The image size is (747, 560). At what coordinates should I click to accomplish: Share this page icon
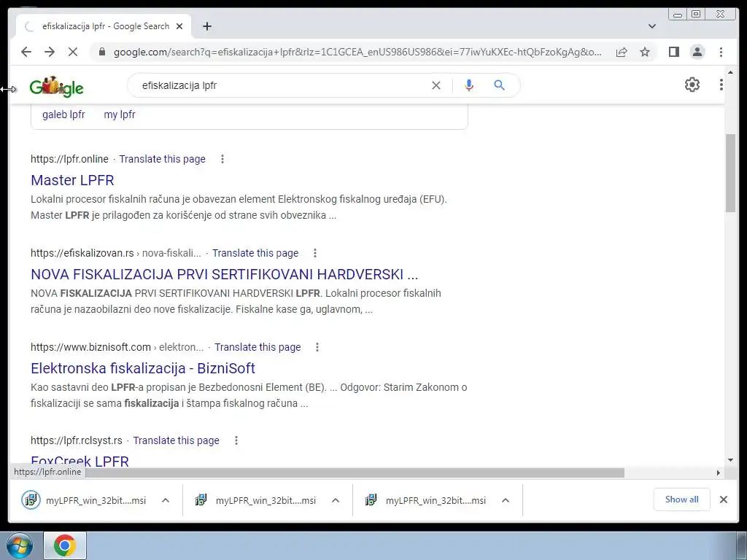pyautogui.click(x=622, y=52)
